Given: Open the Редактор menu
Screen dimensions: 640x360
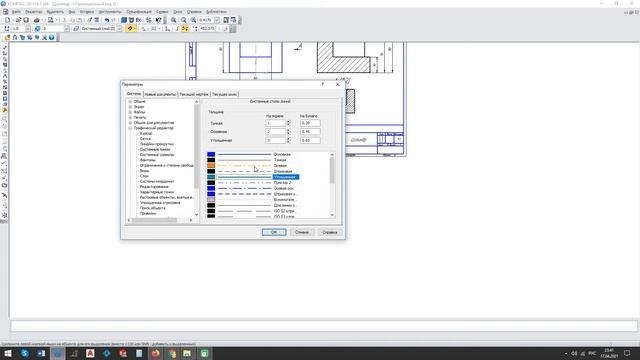Looking at the screenshot, I should point(33,12).
